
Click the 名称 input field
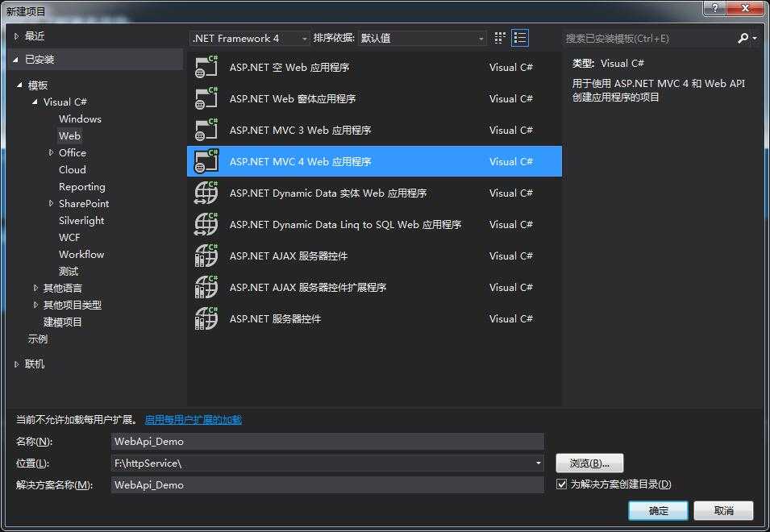pos(327,441)
